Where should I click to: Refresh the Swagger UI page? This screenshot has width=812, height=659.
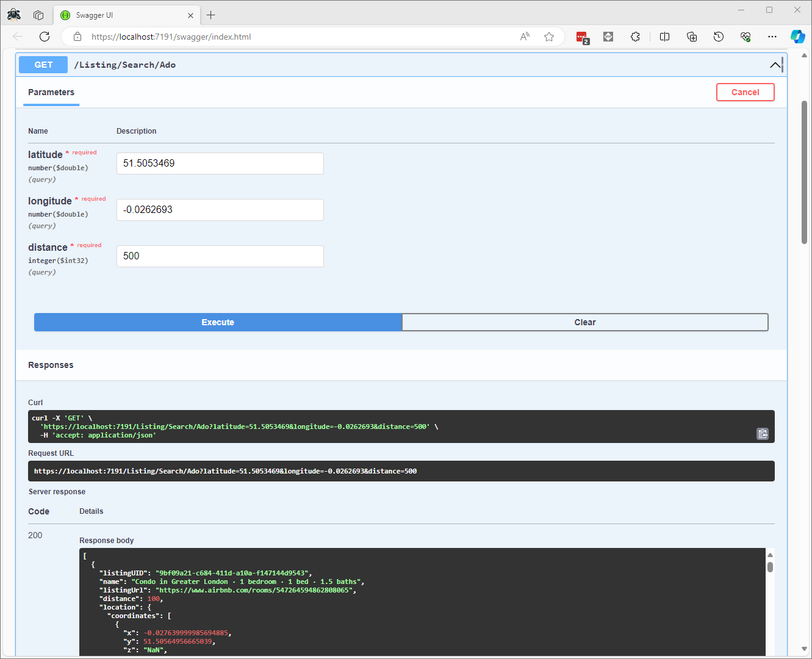point(45,37)
